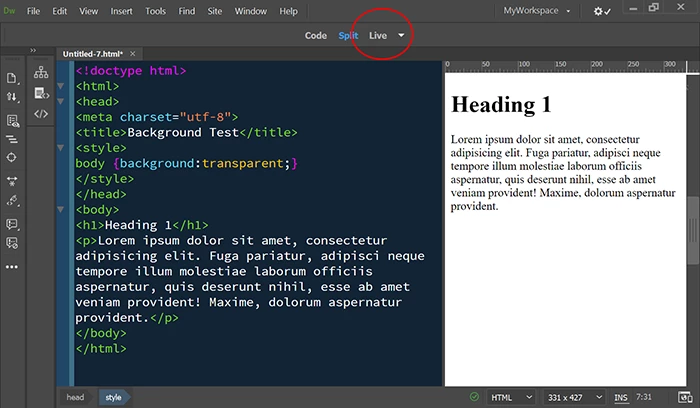Toggle the INS insert mode indicator

click(621, 397)
